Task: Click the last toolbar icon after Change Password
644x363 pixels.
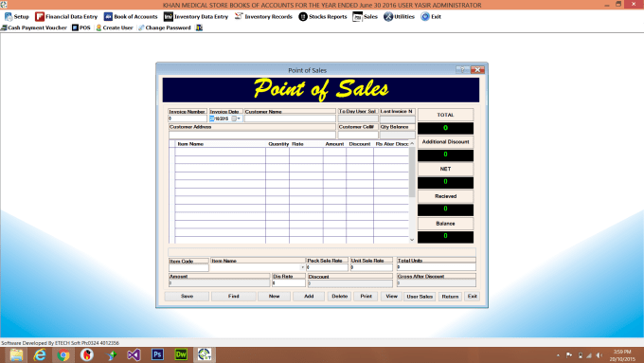Action: [x=199, y=27]
